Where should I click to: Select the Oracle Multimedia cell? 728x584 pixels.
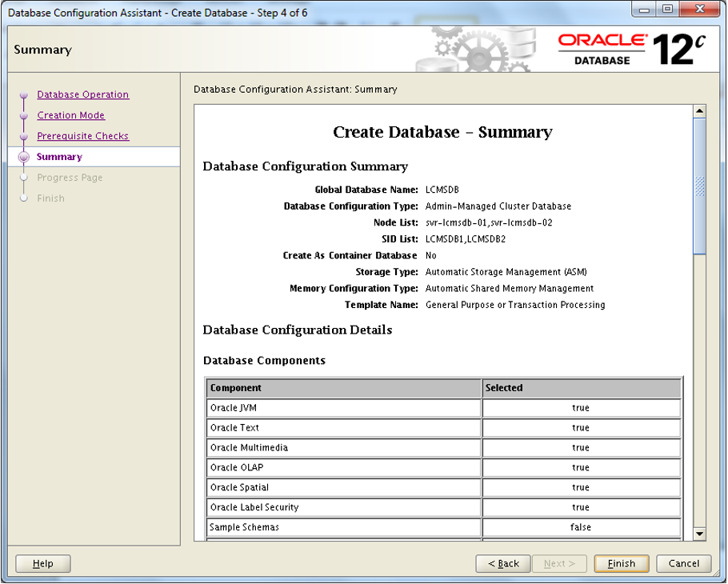[x=343, y=448]
